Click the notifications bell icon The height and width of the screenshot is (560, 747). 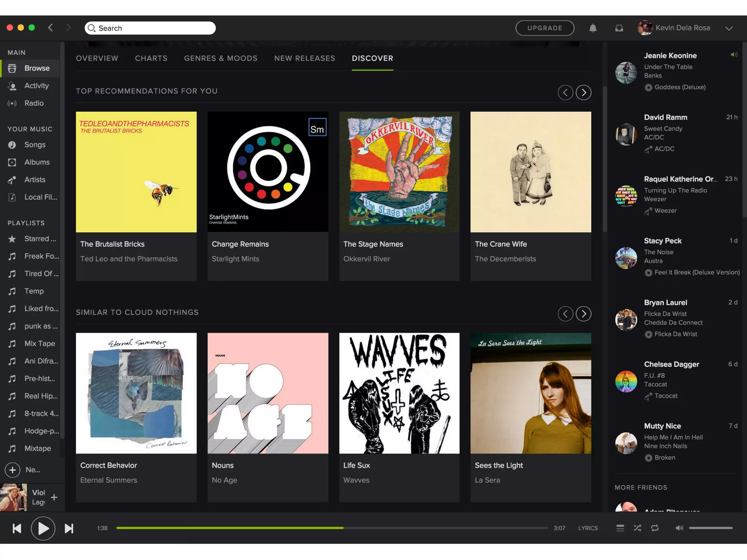pos(593,28)
